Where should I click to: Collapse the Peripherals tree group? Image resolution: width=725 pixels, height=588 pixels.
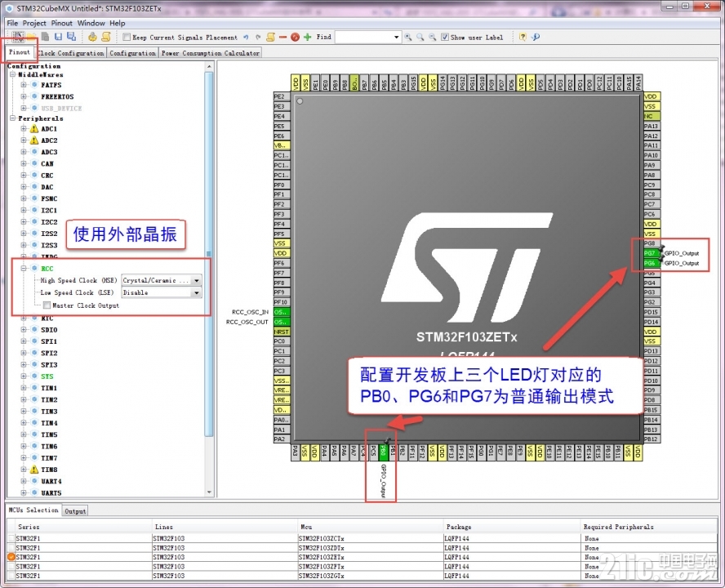click(13, 118)
